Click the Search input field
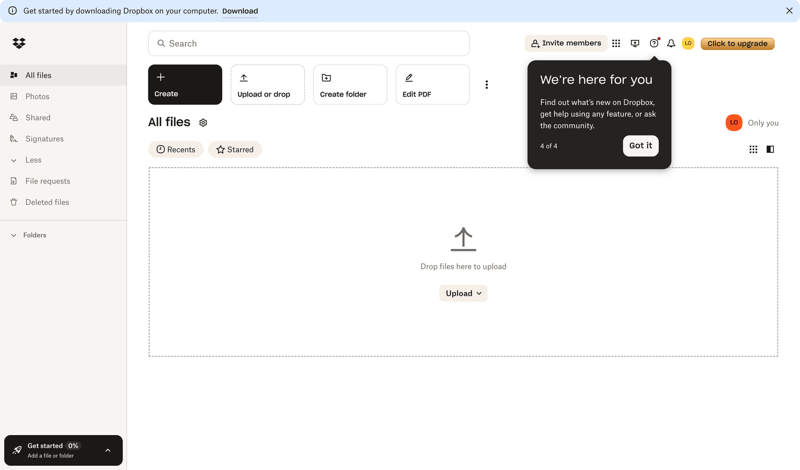The height and width of the screenshot is (470, 800). (x=309, y=43)
